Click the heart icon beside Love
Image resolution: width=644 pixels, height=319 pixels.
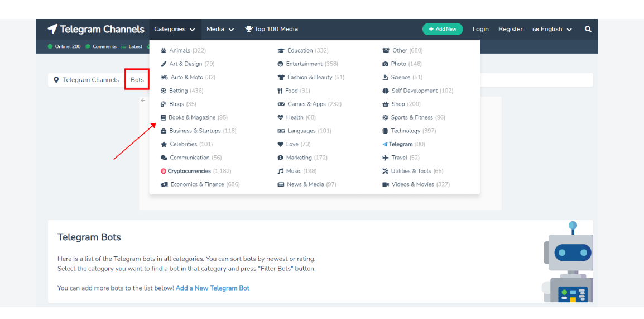[281, 144]
